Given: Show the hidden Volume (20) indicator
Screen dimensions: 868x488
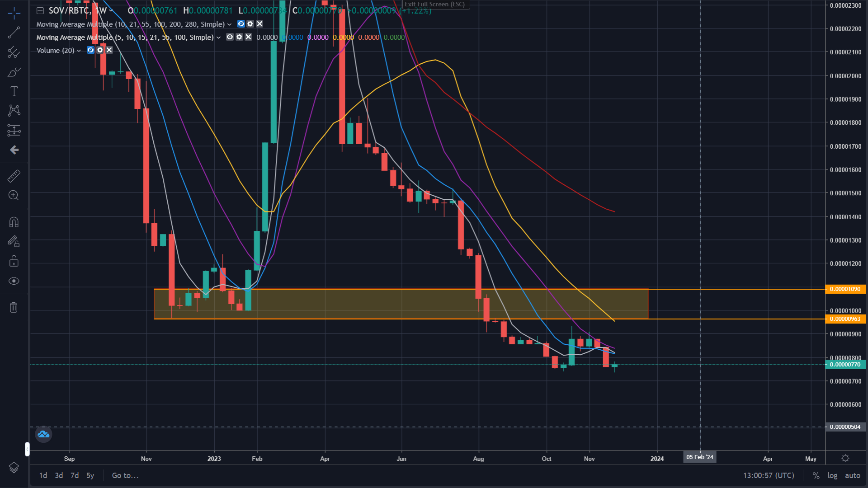Looking at the screenshot, I should [x=90, y=50].
